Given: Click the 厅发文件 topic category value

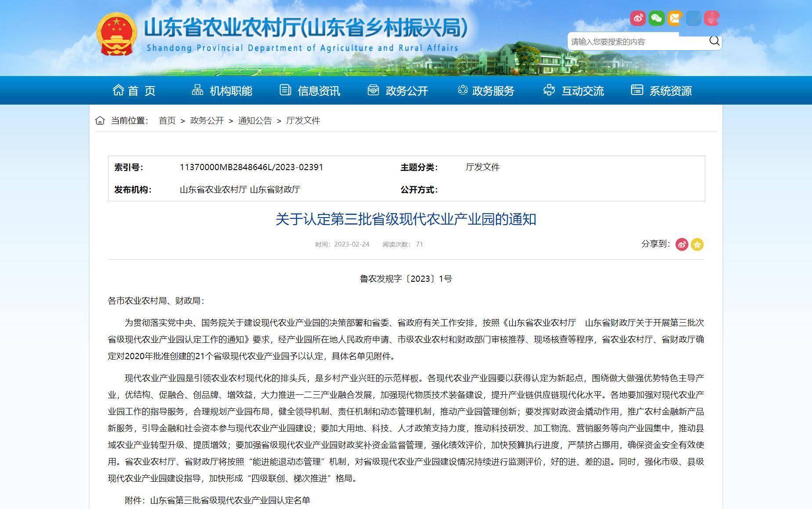Looking at the screenshot, I should pyautogui.click(x=483, y=167).
